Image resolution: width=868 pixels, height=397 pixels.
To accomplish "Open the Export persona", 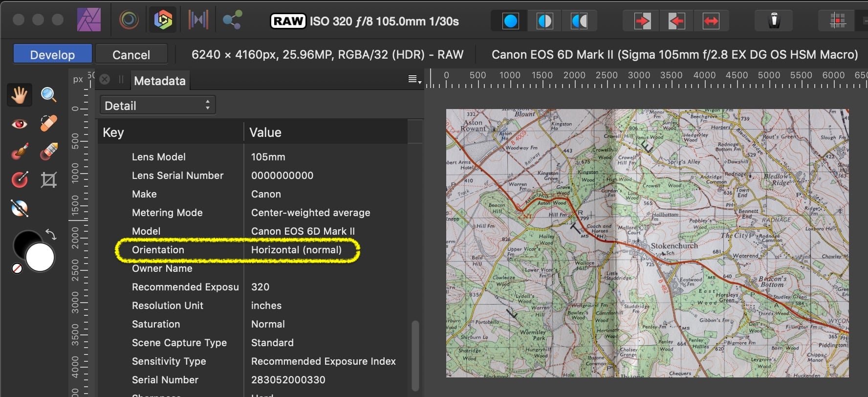I will (232, 21).
